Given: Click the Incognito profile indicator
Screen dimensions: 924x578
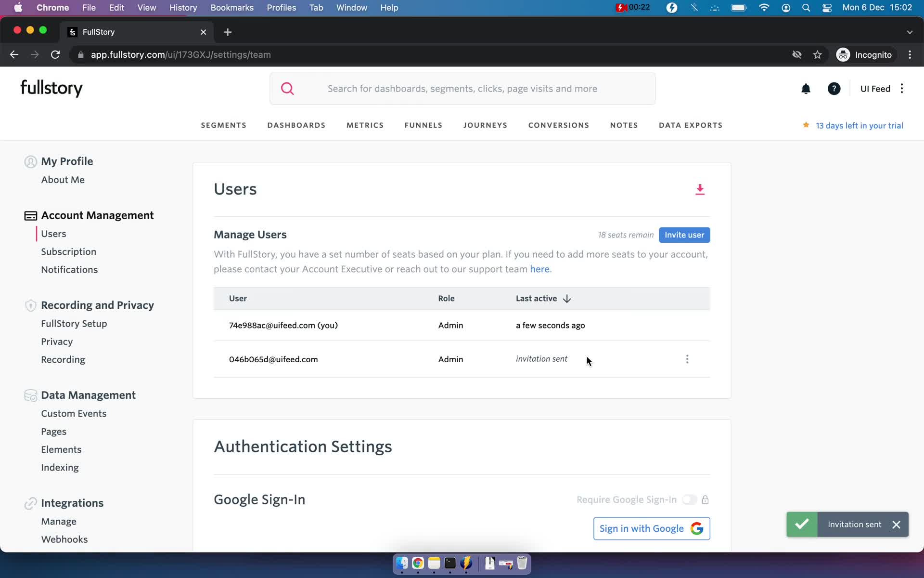Looking at the screenshot, I should [x=864, y=55].
